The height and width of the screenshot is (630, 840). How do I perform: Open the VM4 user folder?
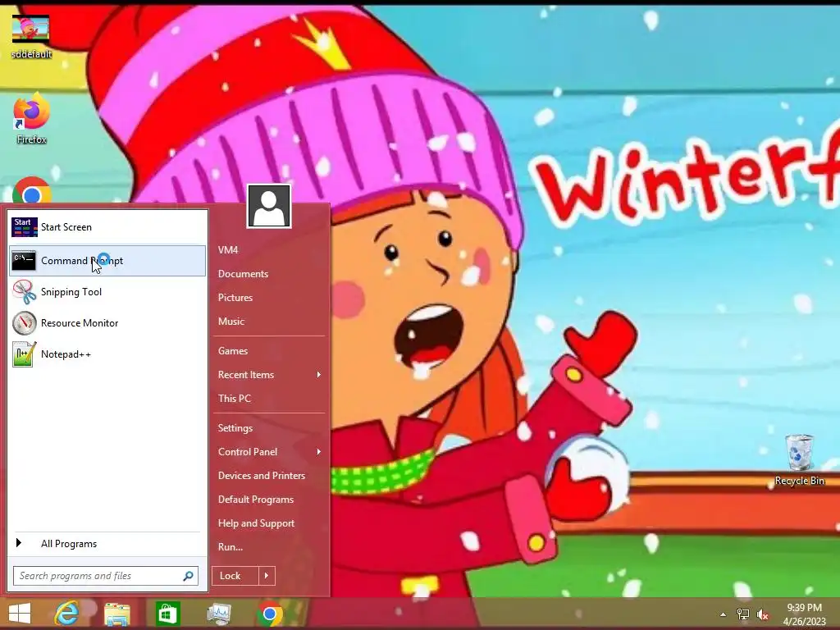228,250
